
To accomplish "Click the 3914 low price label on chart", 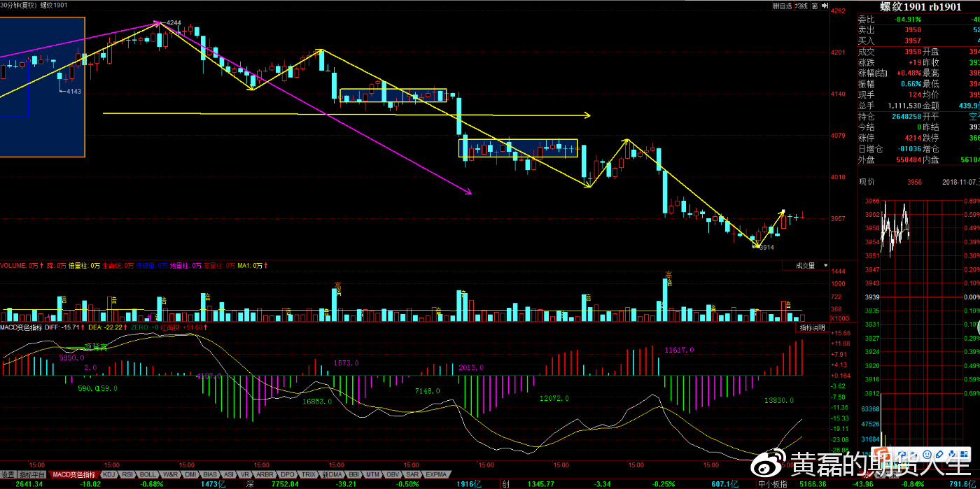I will pyautogui.click(x=766, y=248).
